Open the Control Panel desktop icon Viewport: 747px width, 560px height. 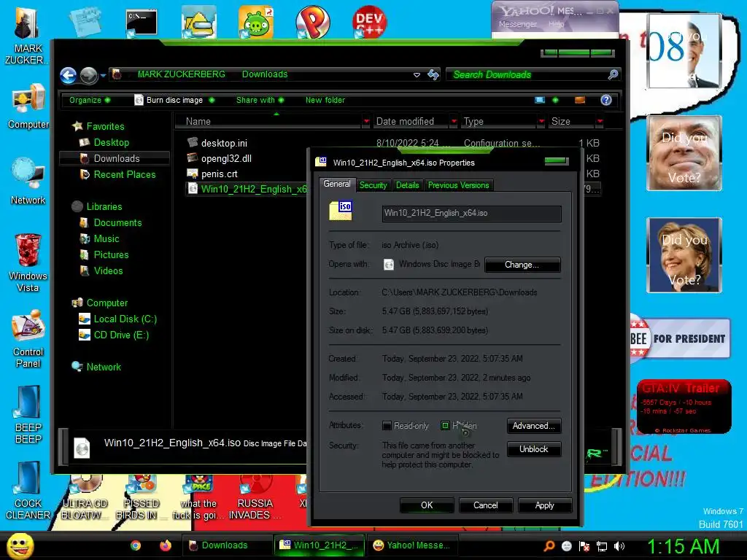[x=28, y=339]
